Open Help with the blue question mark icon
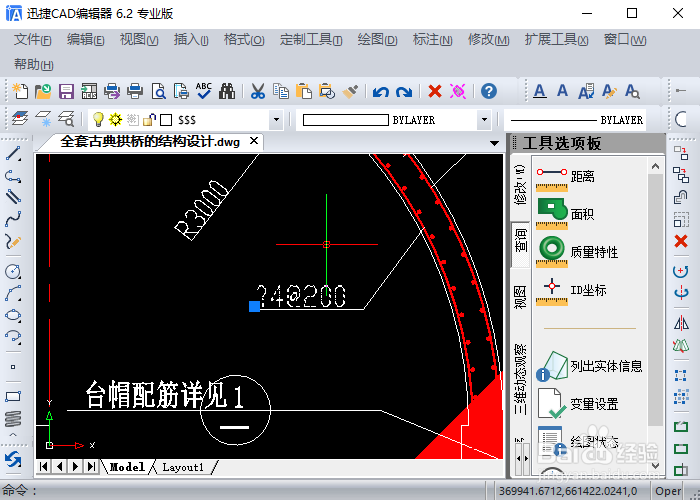The image size is (700, 500). click(x=489, y=92)
